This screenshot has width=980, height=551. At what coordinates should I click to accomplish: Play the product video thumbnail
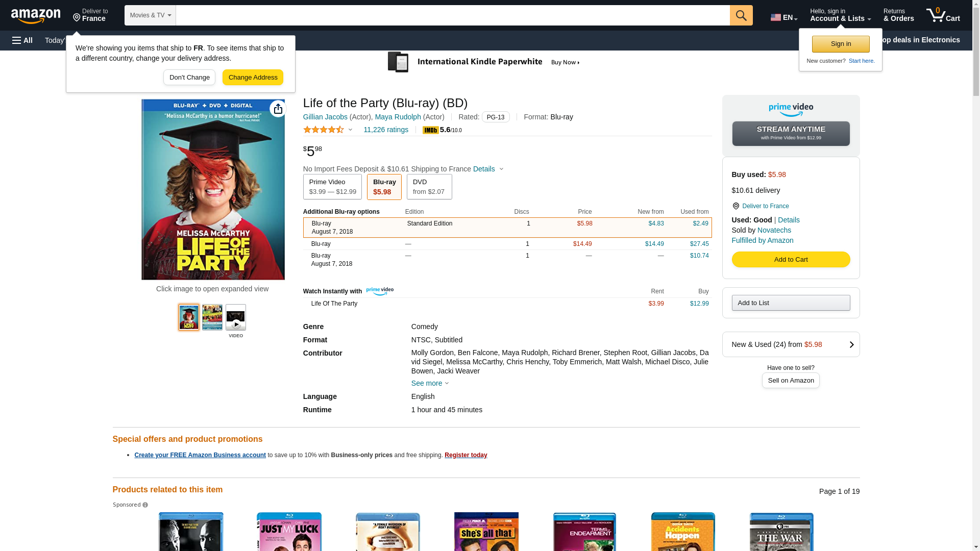pyautogui.click(x=236, y=318)
